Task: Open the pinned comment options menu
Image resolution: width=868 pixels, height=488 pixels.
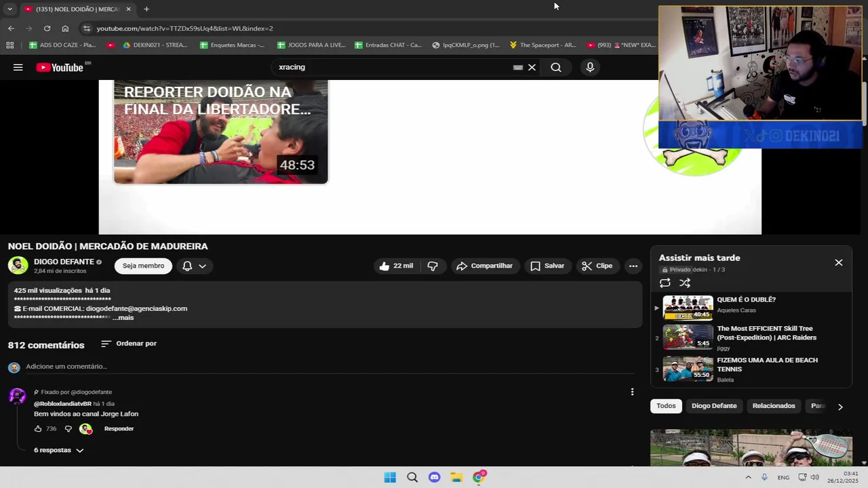Action: (632, 392)
